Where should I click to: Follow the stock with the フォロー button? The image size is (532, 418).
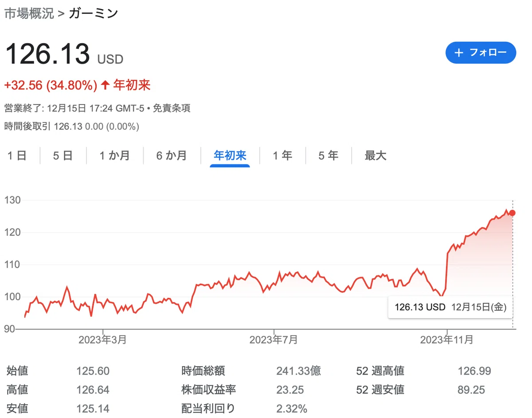click(481, 53)
